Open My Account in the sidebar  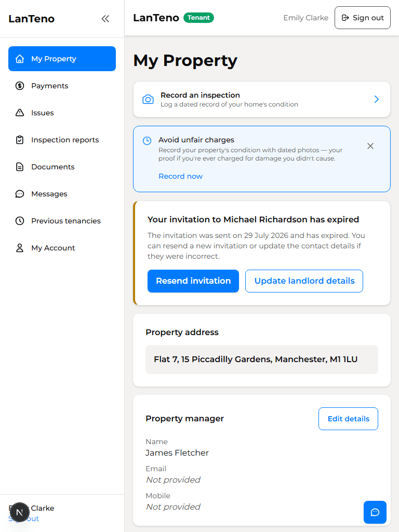pyautogui.click(x=62, y=248)
